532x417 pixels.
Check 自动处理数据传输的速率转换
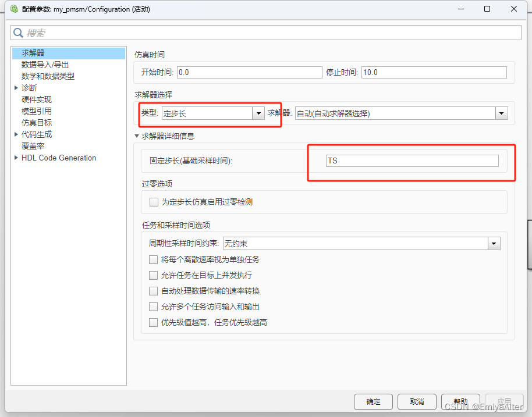point(154,291)
